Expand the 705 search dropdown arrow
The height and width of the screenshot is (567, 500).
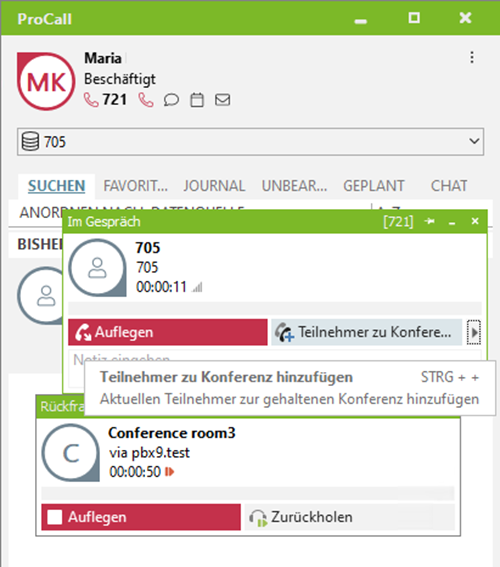(474, 141)
